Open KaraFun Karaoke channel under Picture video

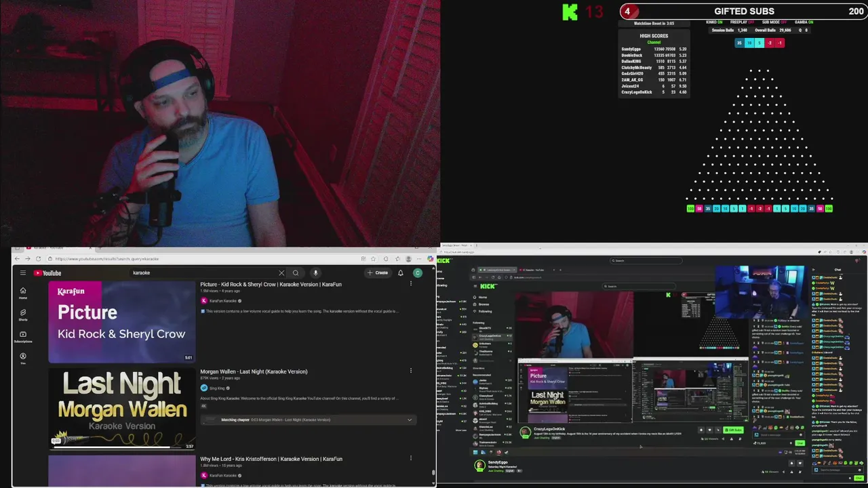pos(223,301)
